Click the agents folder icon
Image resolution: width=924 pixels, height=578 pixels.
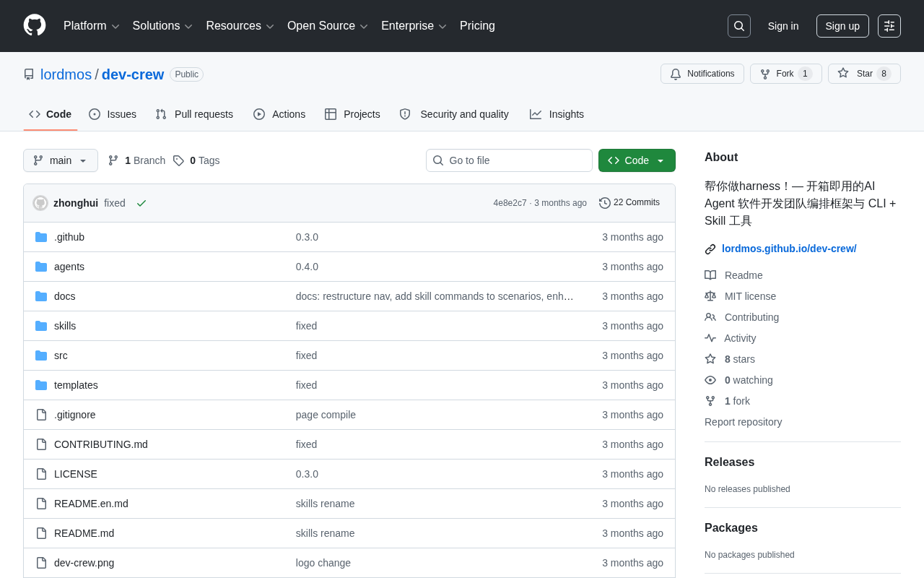pos(41,267)
